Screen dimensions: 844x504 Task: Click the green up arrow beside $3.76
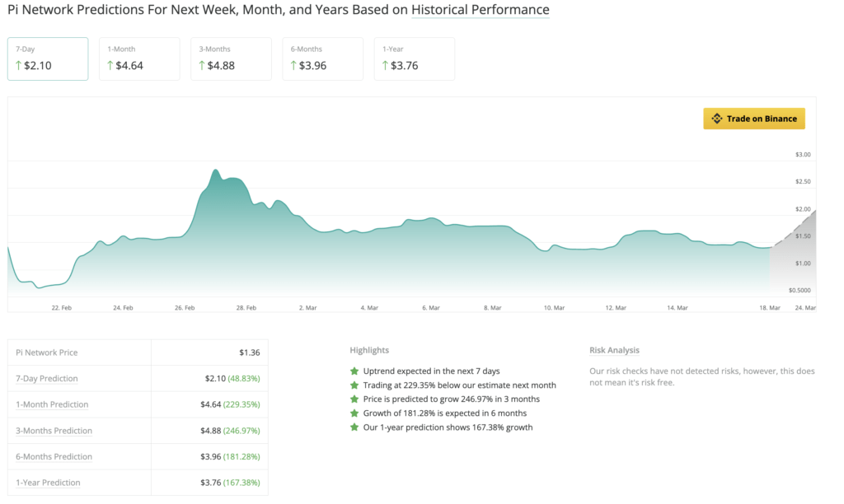click(386, 66)
